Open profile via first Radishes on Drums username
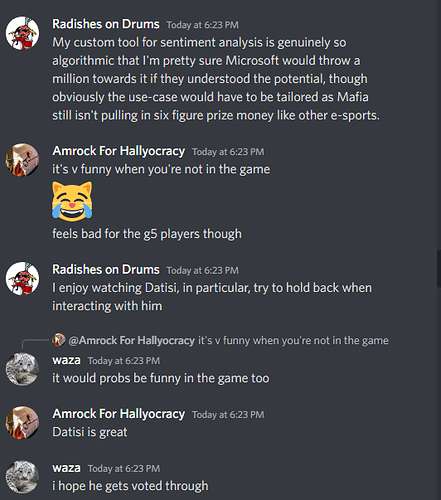The width and height of the screenshot is (441, 500). pyautogui.click(x=106, y=24)
